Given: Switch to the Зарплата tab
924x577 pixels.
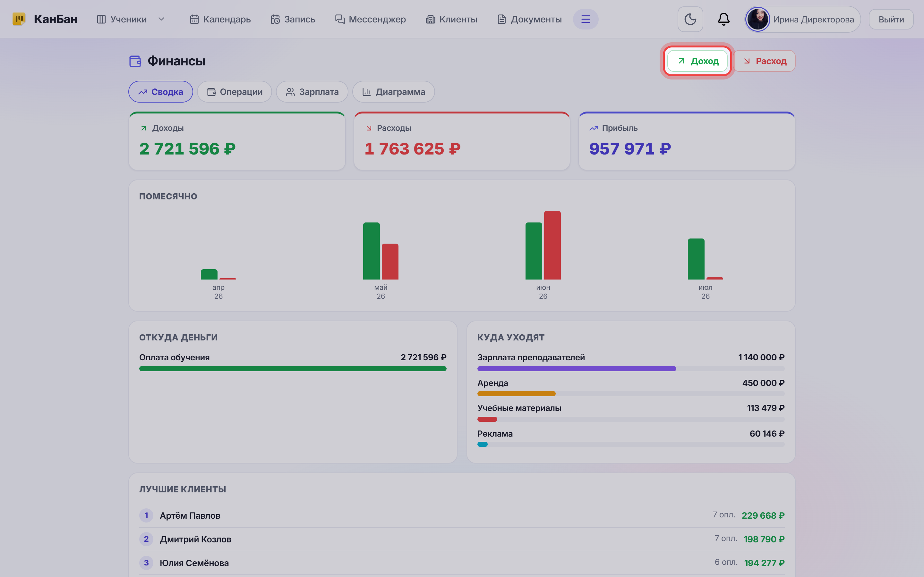Looking at the screenshot, I should pos(312,92).
